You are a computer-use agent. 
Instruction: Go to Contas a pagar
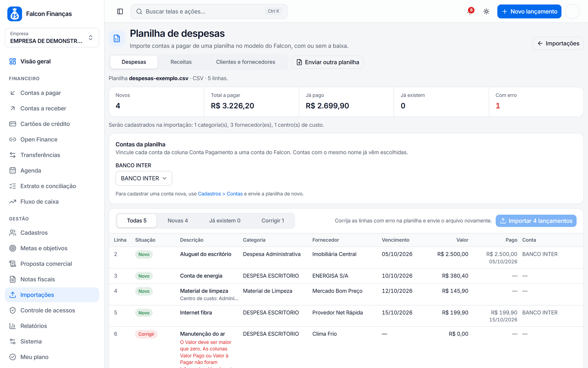click(x=52, y=93)
